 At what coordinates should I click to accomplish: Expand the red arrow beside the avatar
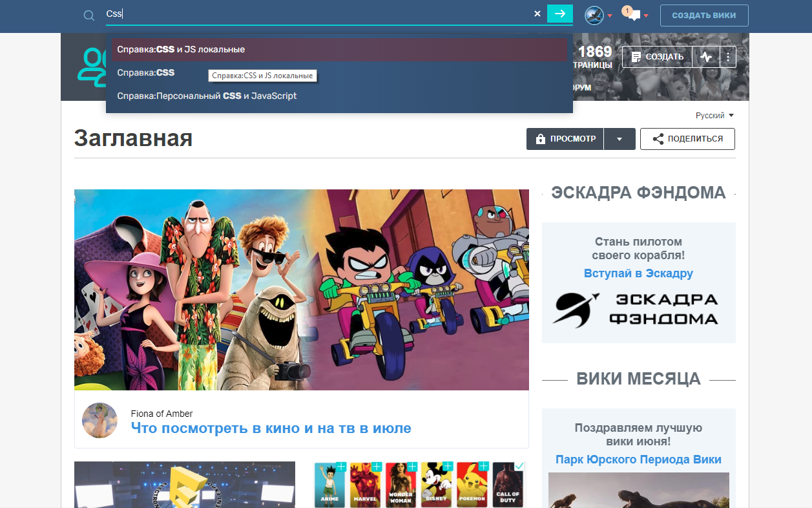610,16
